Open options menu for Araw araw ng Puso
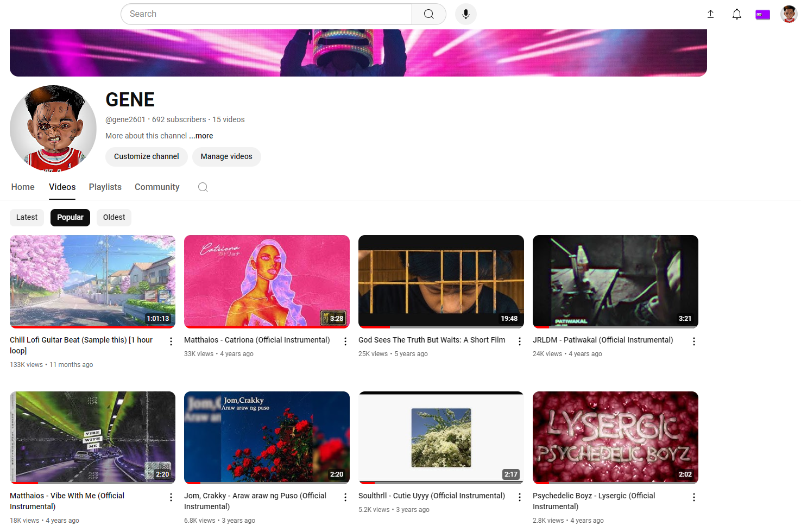Screen dimensions: 801x532 (x=345, y=497)
